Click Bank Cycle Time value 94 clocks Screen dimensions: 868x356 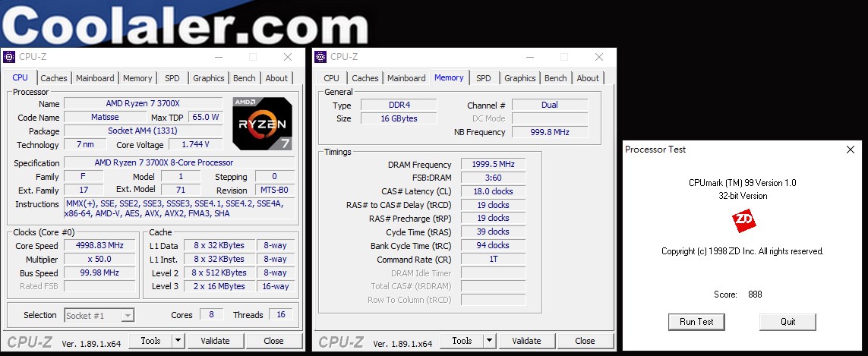click(x=493, y=245)
